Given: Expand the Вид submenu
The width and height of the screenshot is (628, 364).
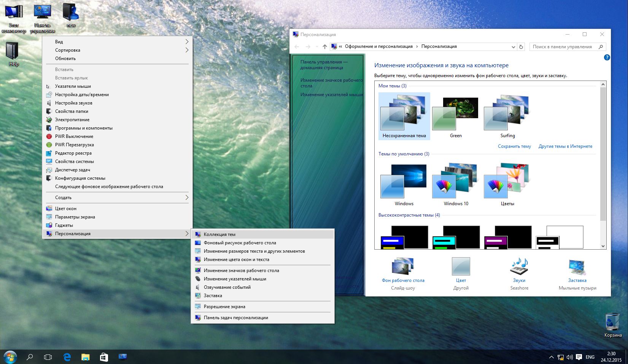Looking at the screenshot, I should [117, 42].
